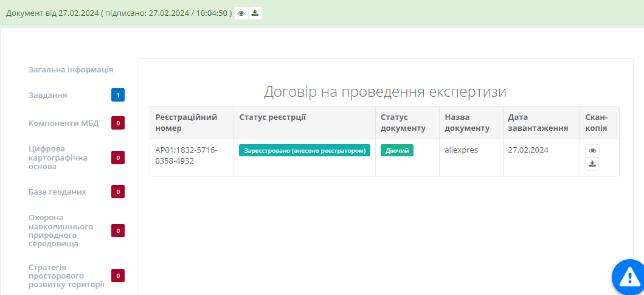Download the signed document from the header

(x=255, y=13)
